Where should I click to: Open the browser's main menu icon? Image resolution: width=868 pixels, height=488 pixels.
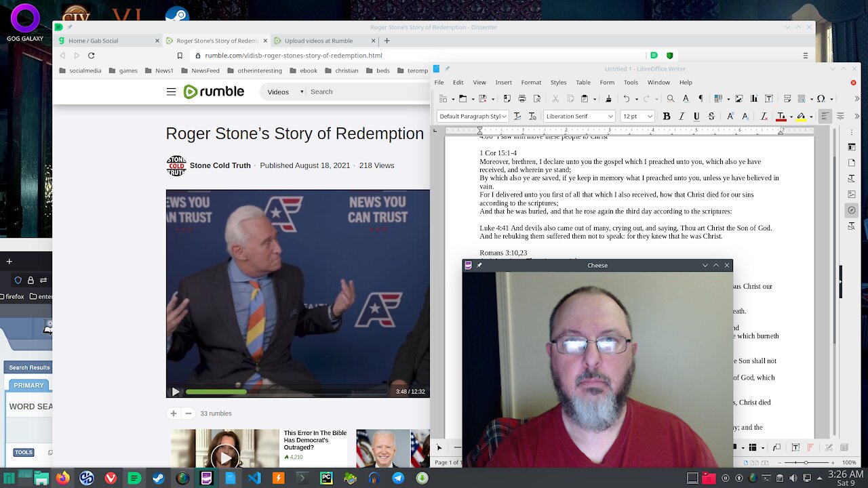[x=806, y=56]
